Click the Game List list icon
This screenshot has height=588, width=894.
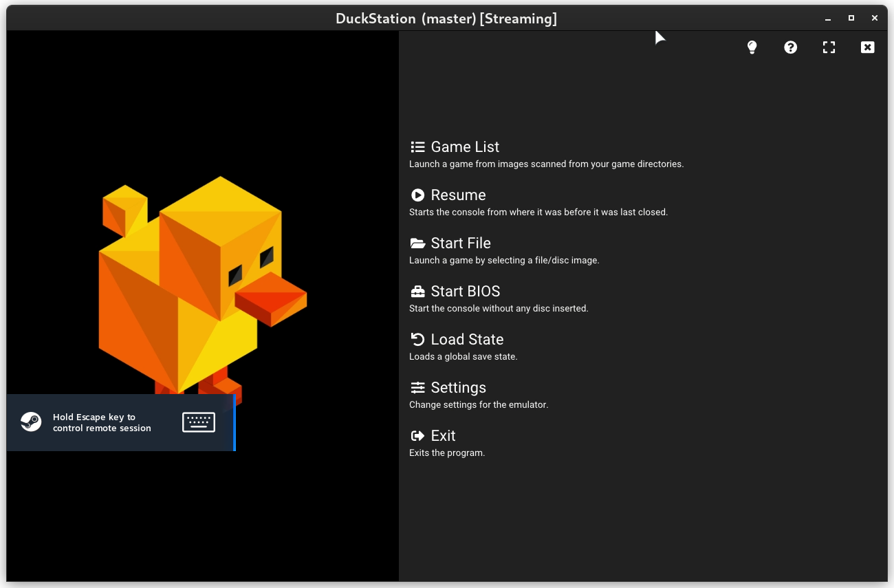(417, 146)
